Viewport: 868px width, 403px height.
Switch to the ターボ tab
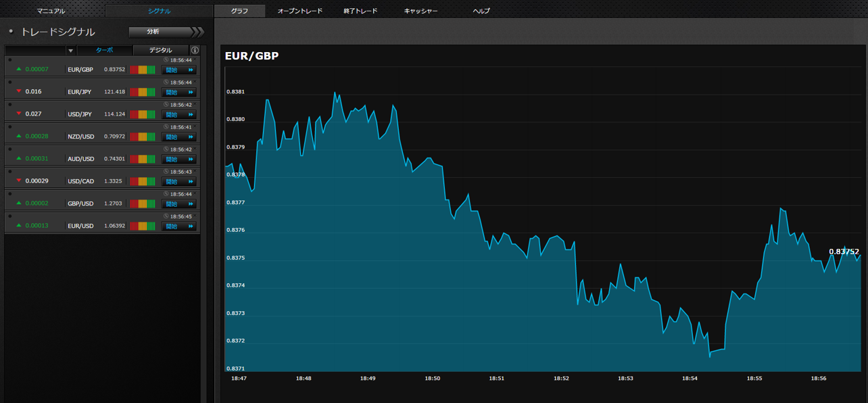point(104,50)
